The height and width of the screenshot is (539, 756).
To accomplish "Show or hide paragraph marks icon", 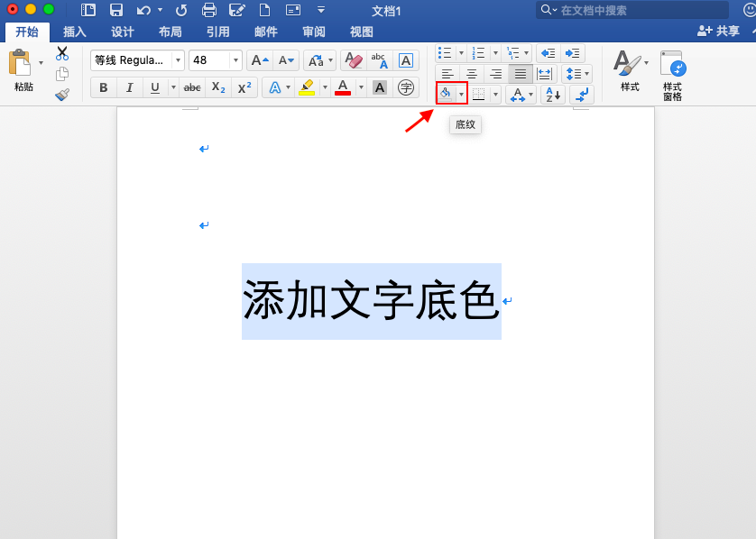I will tap(582, 95).
